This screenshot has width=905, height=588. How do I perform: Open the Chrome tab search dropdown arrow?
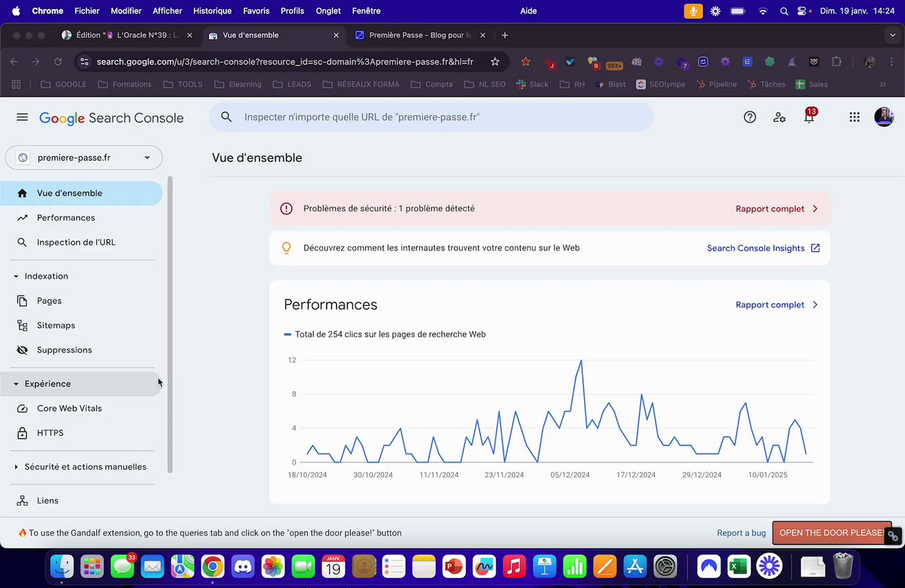coord(893,35)
